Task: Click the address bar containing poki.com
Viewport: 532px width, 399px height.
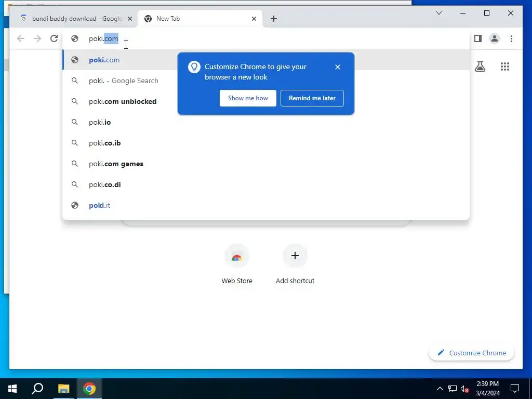Action: point(266,38)
